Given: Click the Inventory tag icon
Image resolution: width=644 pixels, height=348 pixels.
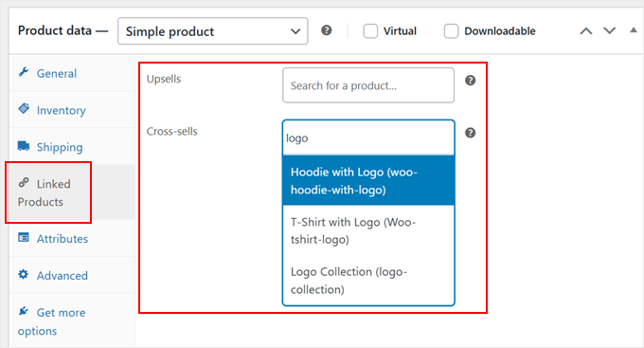Looking at the screenshot, I should point(24,109).
